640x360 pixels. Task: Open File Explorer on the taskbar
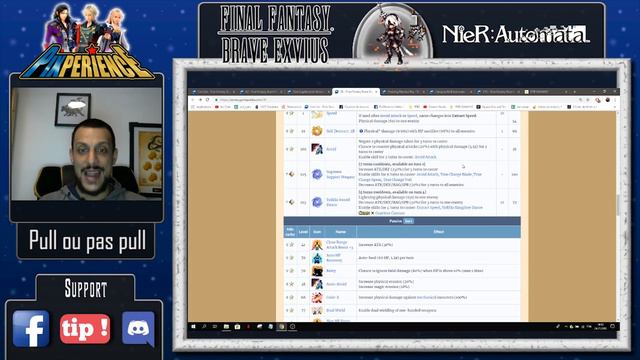click(x=226, y=327)
